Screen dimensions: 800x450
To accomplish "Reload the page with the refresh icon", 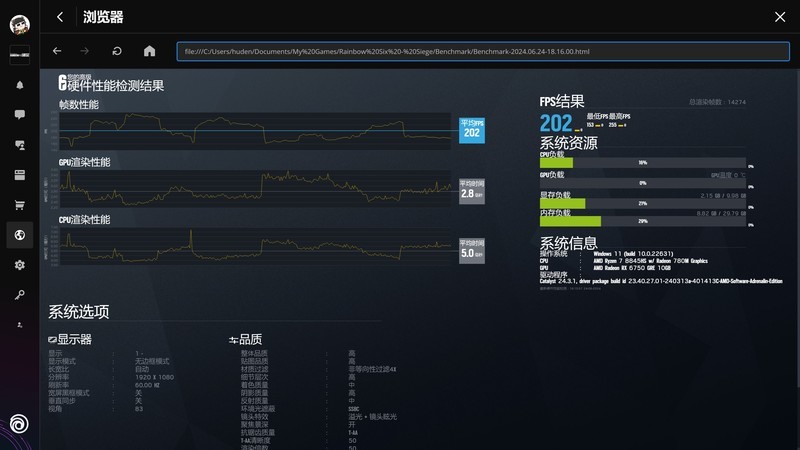I will (x=117, y=51).
